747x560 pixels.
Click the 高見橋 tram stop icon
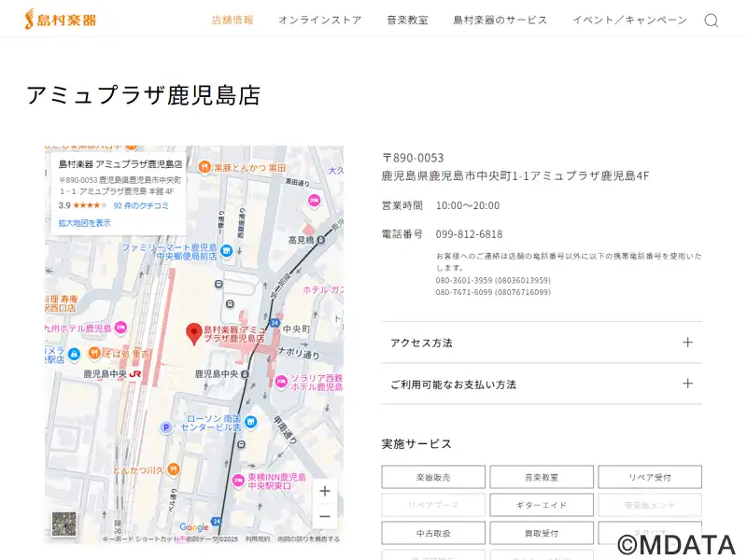click(320, 240)
